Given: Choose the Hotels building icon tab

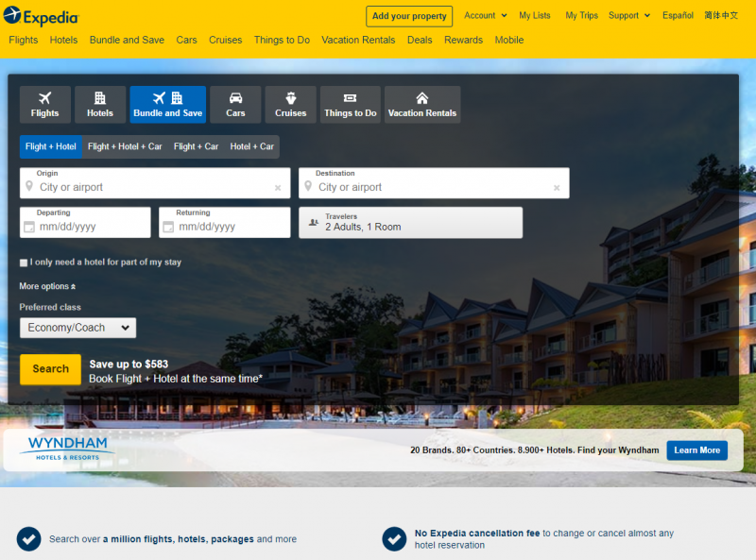Looking at the screenshot, I should pos(100,105).
